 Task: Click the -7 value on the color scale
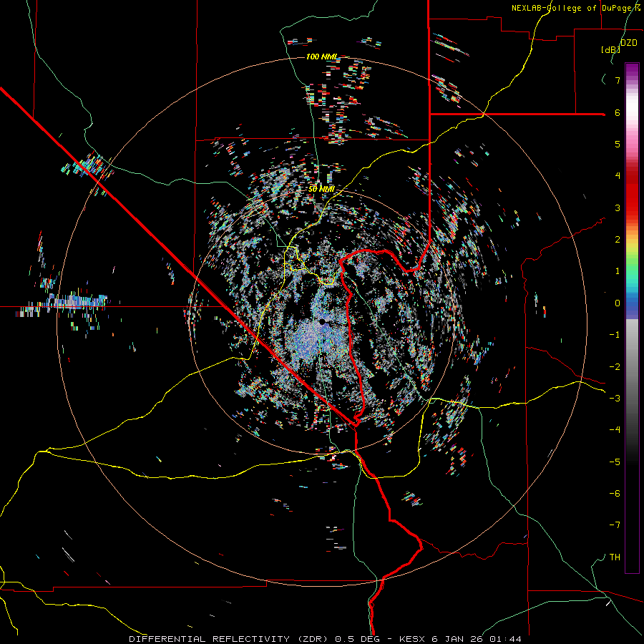point(615,525)
